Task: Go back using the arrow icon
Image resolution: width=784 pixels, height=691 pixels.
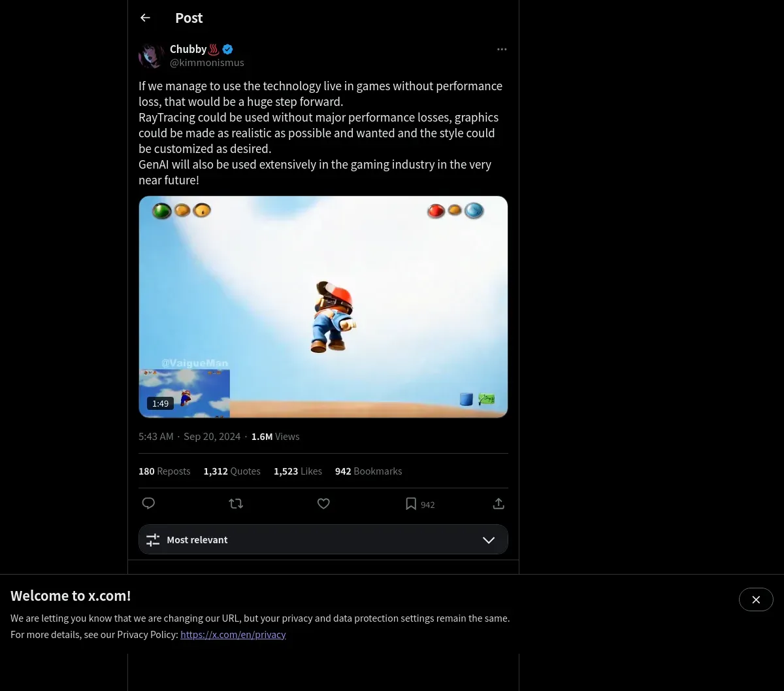Action: tap(145, 18)
